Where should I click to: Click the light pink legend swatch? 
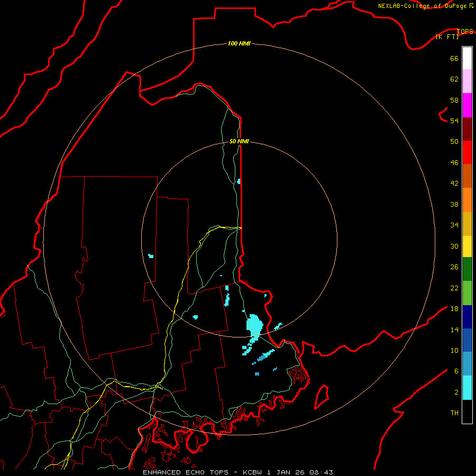(467, 81)
